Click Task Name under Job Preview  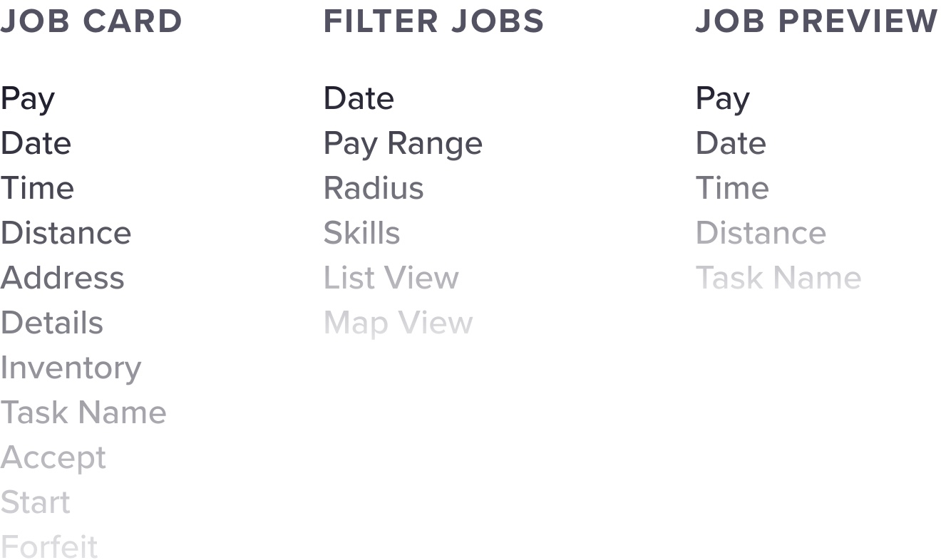778,279
